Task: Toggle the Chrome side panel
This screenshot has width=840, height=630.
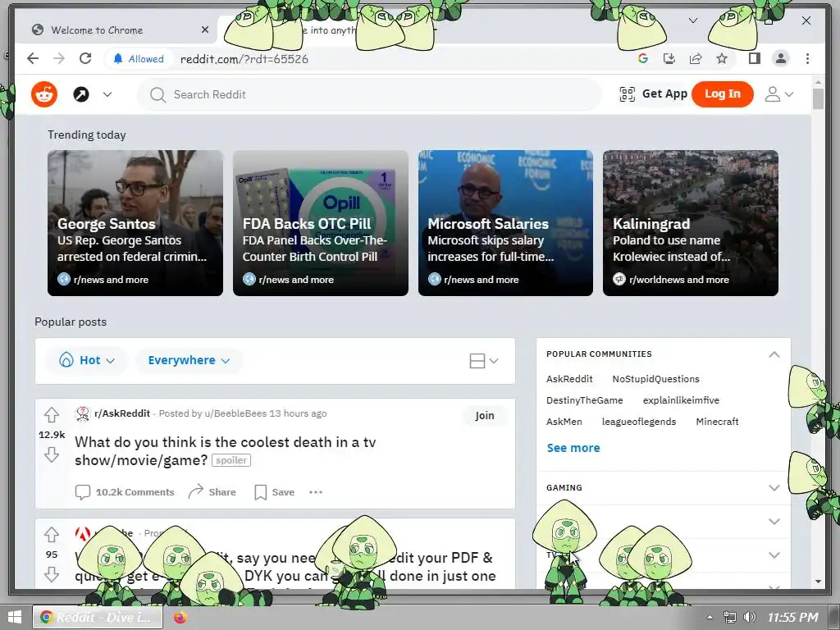Action: 755,58
